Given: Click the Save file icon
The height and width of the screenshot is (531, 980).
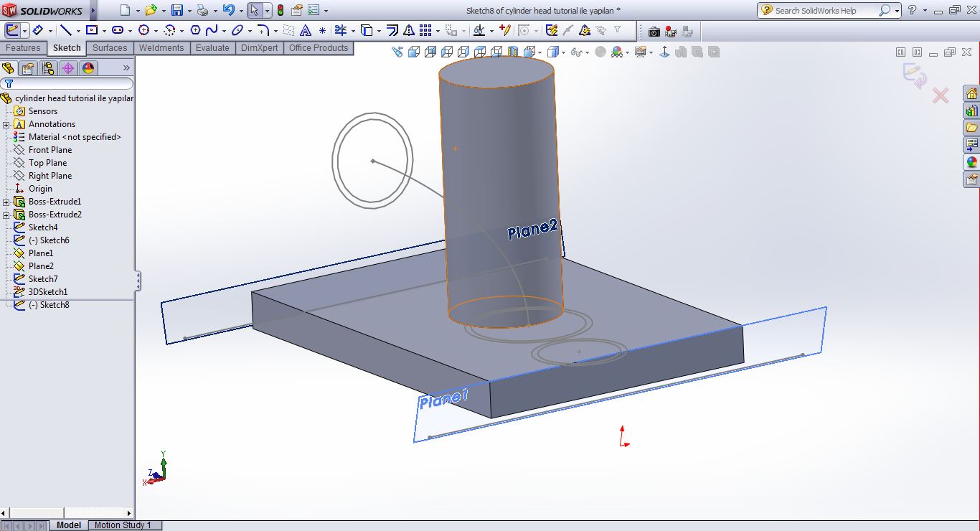Looking at the screenshot, I should pos(176,11).
